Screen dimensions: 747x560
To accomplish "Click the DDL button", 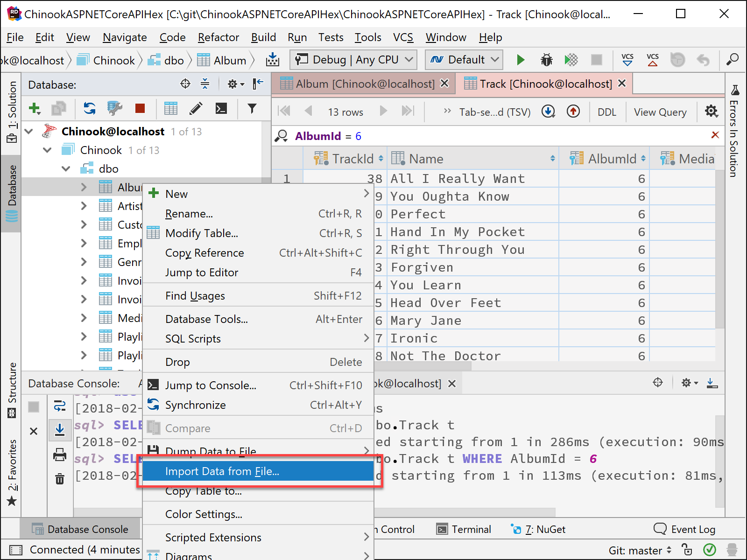I will tap(607, 112).
